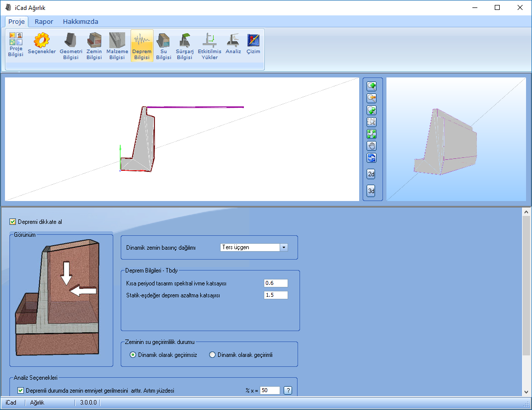Open Su Bilgisi ribbon button
Image resolution: width=532 pixels, height=410 pixels.
[163, 46]
